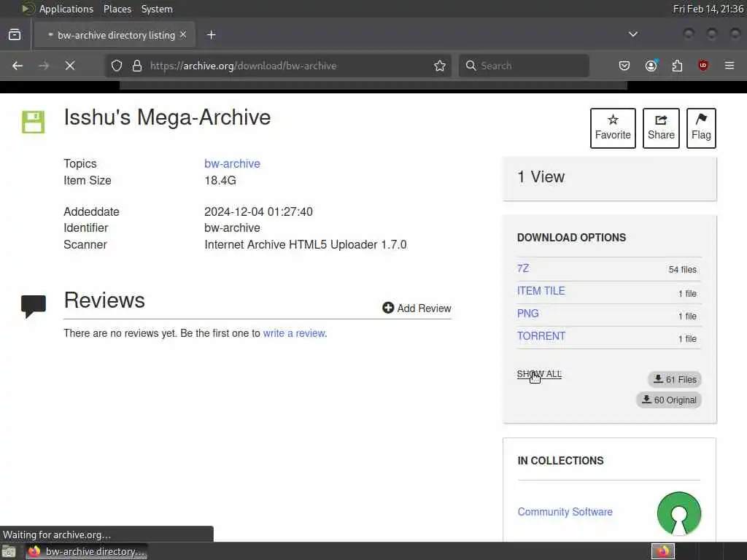Image resolution: width=747 pixels, height=560 pixels.
Task: Click Internet Archive HTML5 Uploader 1.7.0 text
Action: (306, 245)
